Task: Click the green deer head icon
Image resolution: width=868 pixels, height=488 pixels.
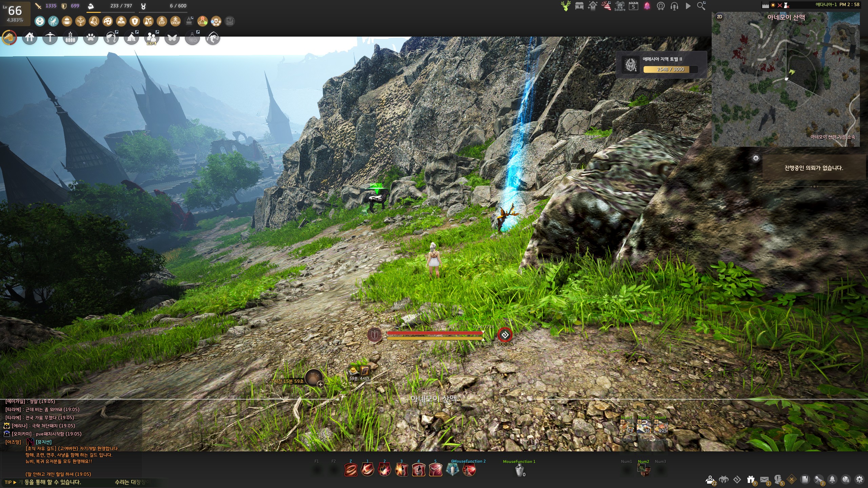Action: coord(566,6)
